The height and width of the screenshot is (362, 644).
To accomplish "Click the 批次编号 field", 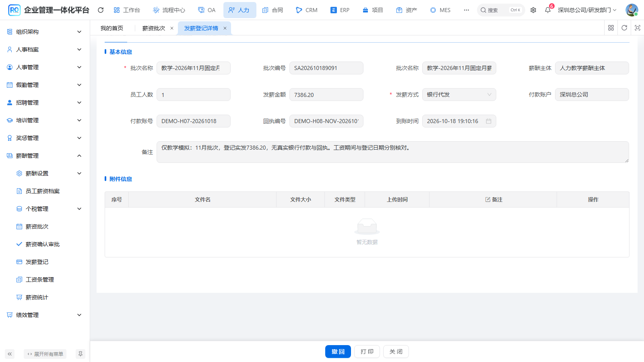I will 326,68.
